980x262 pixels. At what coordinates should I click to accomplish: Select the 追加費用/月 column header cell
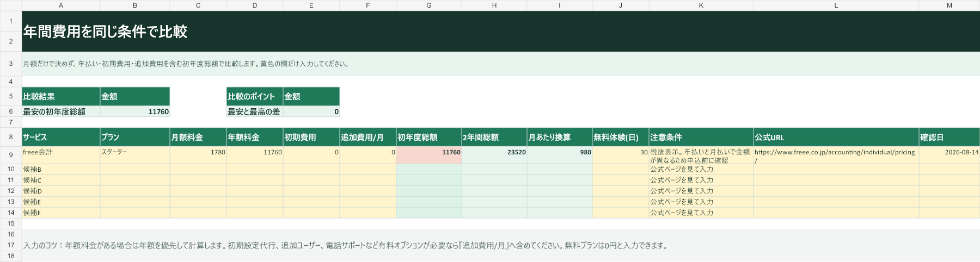click(x=368, y=137)
